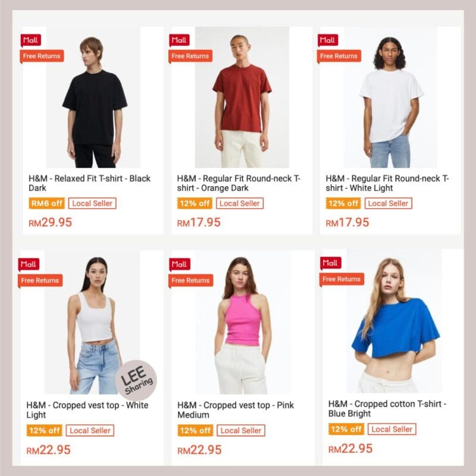Click the LEE Sharing watermark circle
This screenshot has width=476, height=476.
[x=136, y=380]
